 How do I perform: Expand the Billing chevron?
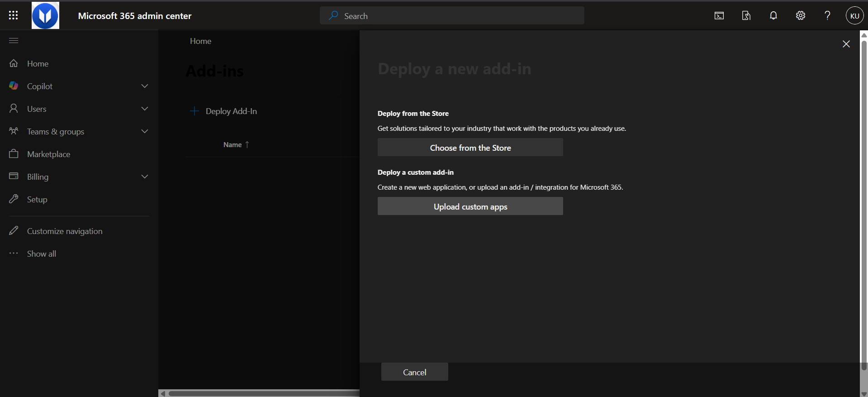(145, 177)
